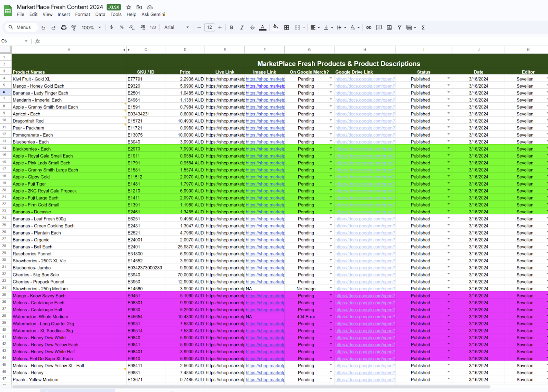
Task: Click the font size 12 field
Action: 210,27
